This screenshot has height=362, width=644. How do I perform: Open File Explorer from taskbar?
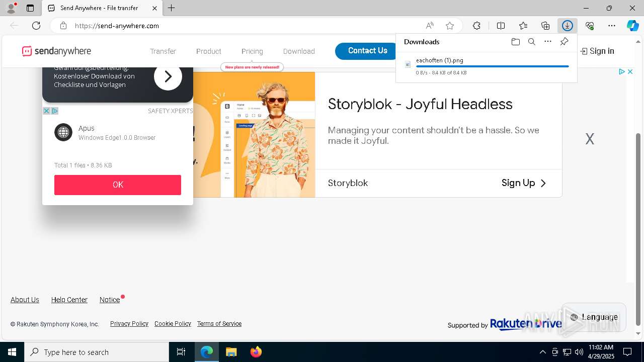pos(231,352)
